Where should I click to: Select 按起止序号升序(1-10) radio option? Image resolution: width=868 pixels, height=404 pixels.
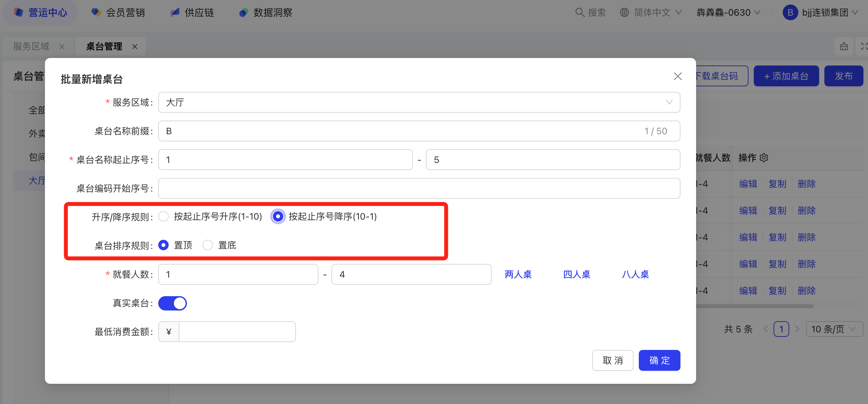(163, 216)
